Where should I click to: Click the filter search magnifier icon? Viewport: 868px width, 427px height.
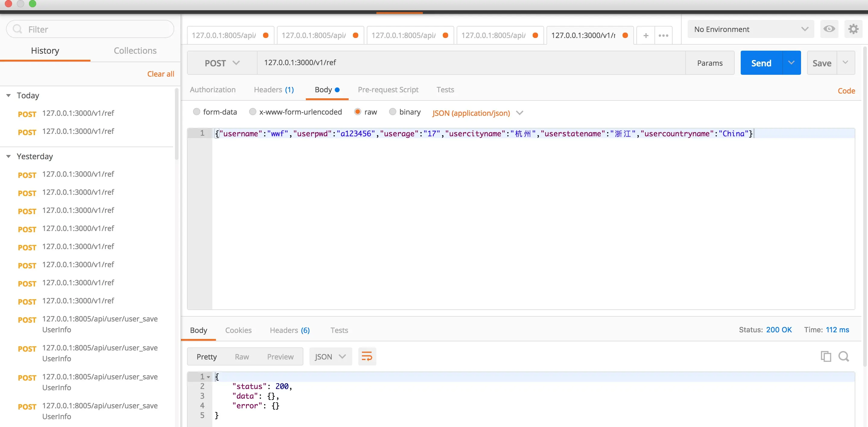17,29
